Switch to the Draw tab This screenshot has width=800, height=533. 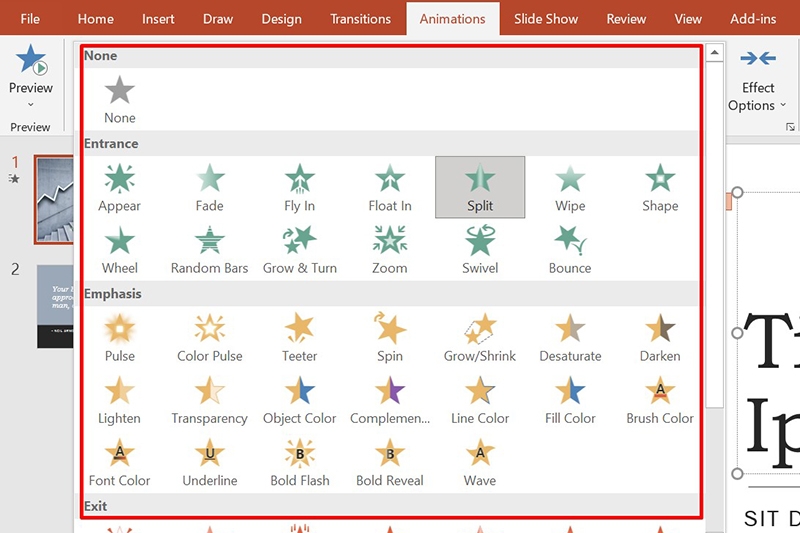218,19
